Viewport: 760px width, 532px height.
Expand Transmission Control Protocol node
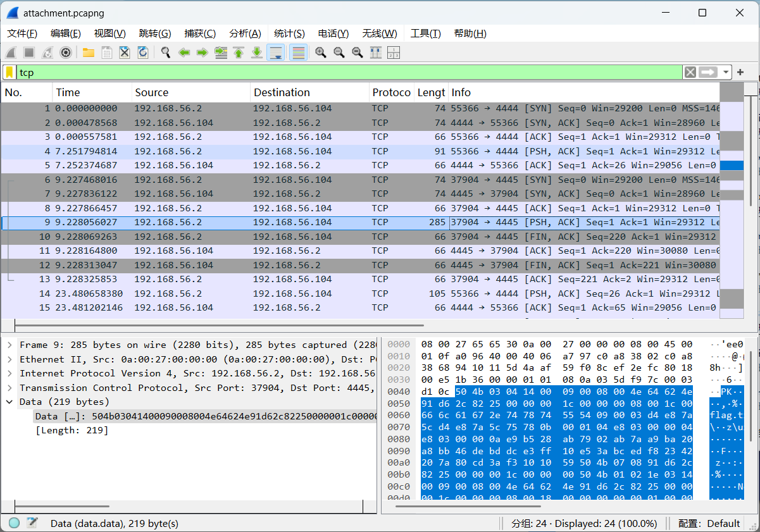(x=9, y=388)
